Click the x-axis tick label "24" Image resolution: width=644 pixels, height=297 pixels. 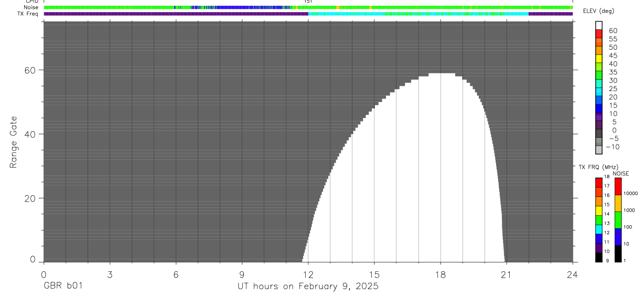click(x=572, y=274)
